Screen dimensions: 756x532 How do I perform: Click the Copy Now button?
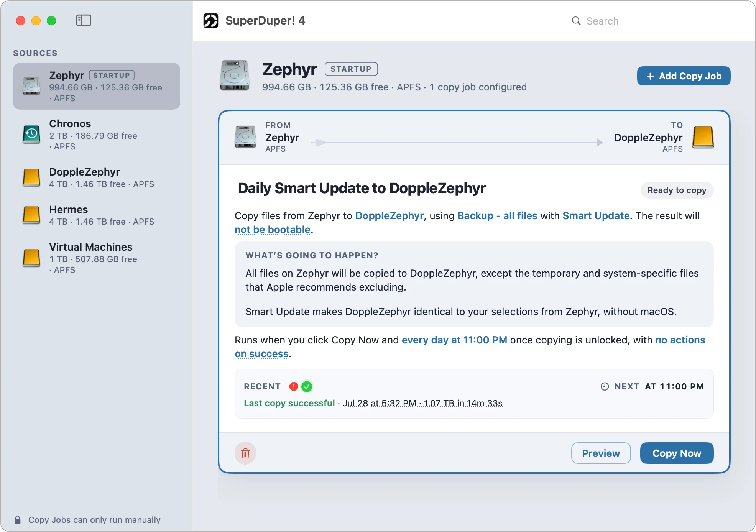point(677,453)
